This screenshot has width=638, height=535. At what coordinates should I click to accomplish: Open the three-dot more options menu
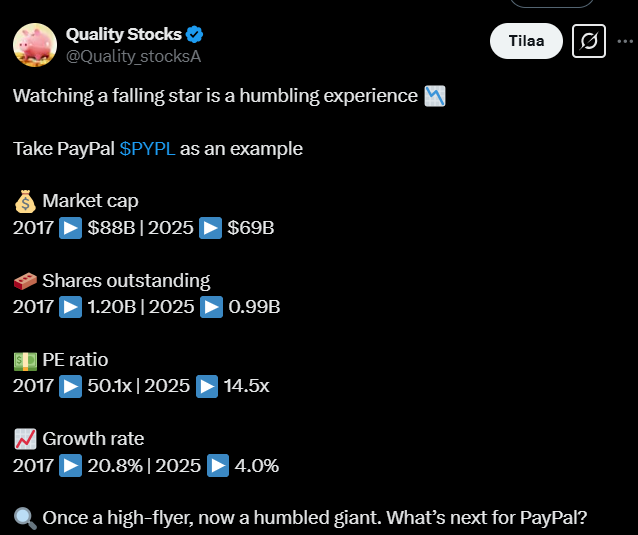[625, 41]
